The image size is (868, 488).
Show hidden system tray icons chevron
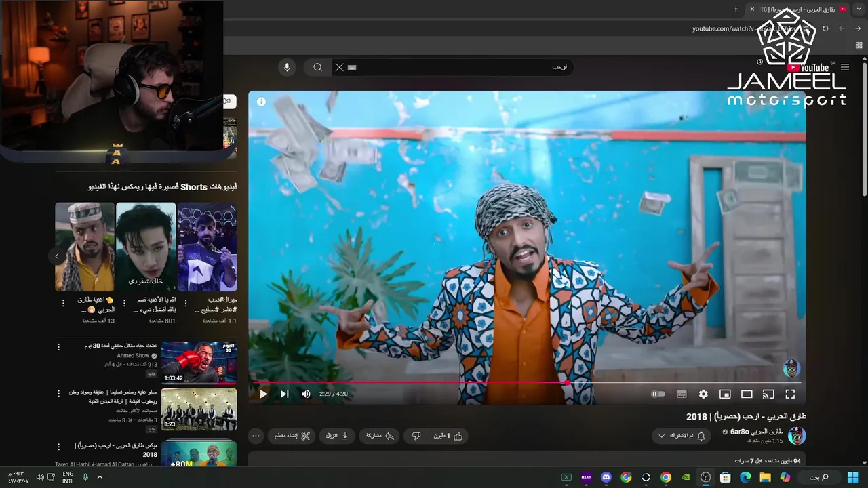(100, 477)
